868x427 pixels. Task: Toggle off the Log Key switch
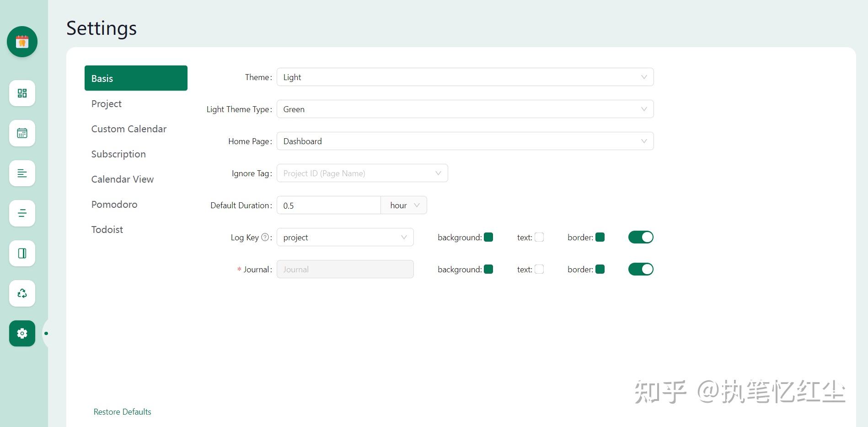pyautogui.click(x=641, y=237)
